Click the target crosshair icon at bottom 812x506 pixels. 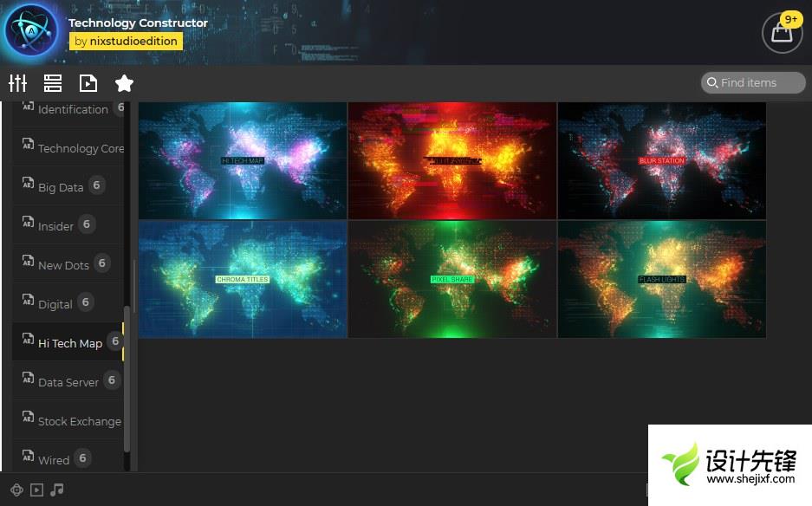coord(16,490)
